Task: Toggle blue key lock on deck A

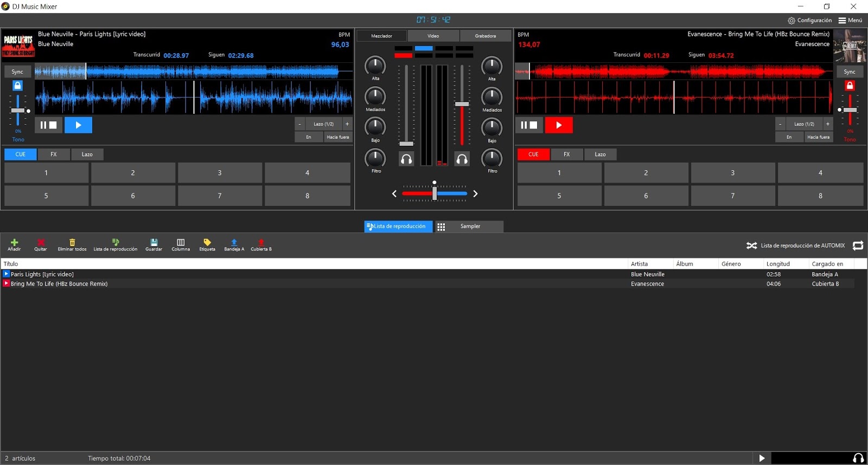Action: pyautogui.click(x=17, y=86)
